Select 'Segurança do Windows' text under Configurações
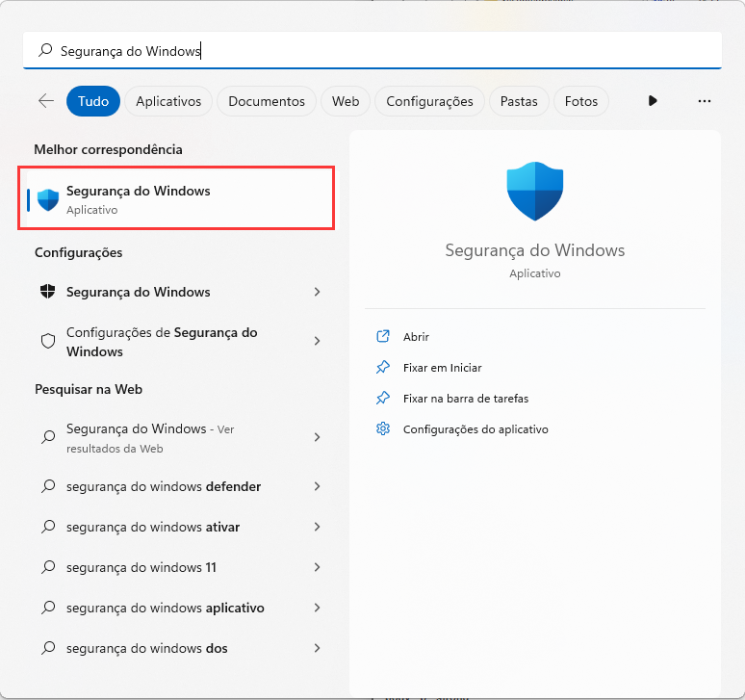This screenshot has height=700, width=745. (x=139, y=292)
